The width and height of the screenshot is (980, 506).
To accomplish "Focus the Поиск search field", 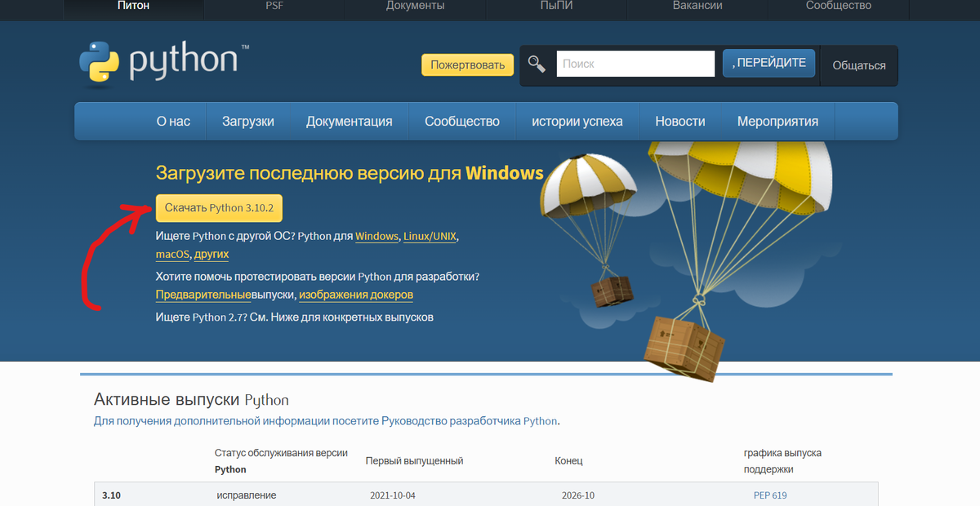I will pyautogui.click(x=635, y=64).
